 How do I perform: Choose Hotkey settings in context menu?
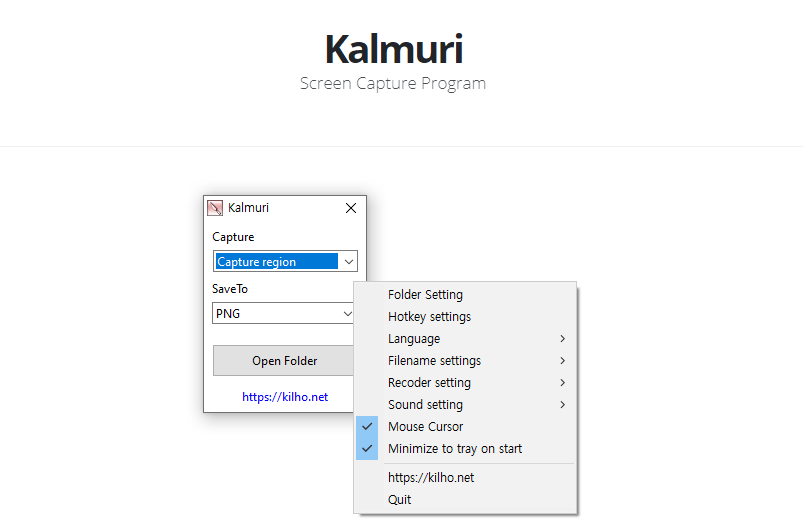(429, 317)
